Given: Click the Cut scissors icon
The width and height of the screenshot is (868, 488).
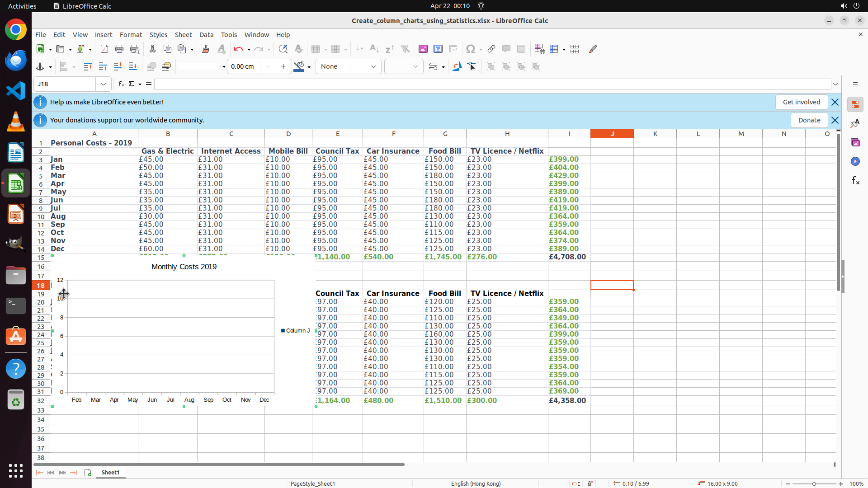Looking at the screenshot, I should point(152,49).
